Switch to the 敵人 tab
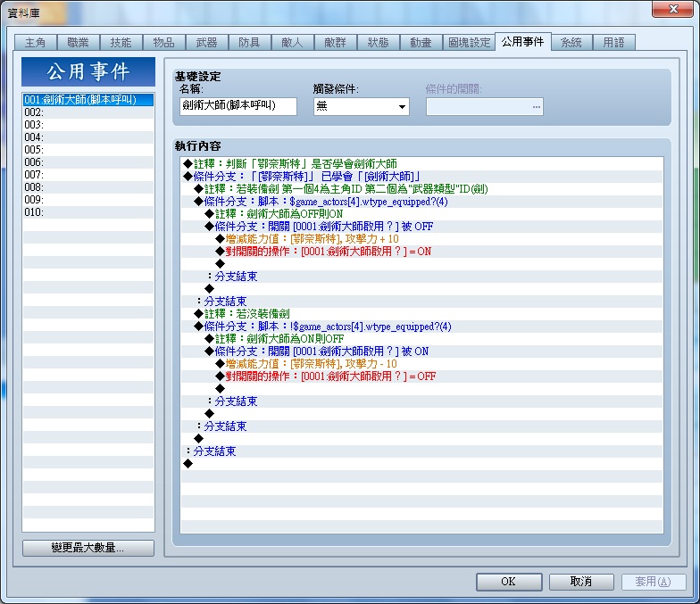 tap(293, 43)
